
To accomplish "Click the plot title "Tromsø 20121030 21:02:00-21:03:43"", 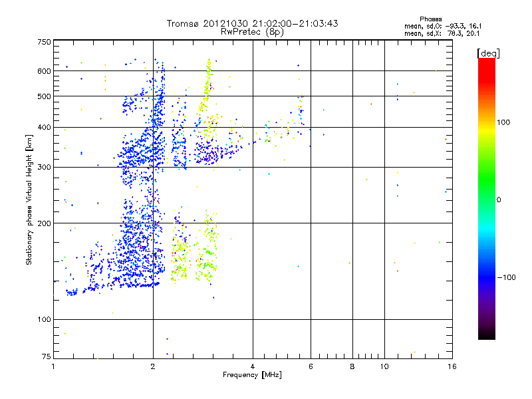I will (x=252, y=23).
